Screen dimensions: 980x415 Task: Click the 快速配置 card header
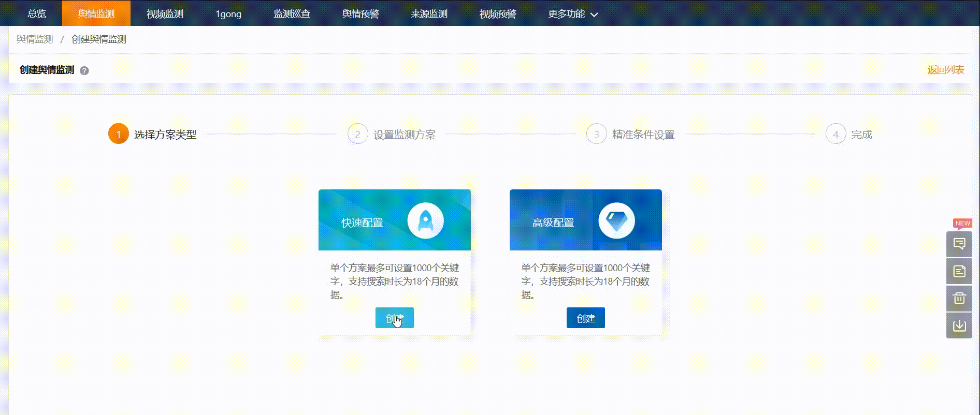pyautogui.click(x=395, y=220)
